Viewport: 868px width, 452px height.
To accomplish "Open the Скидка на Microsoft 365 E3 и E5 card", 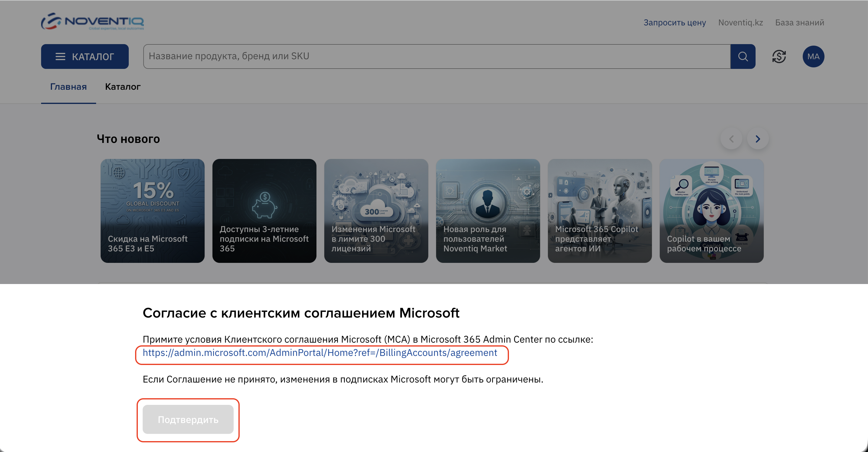I will (x=152, y=211).
